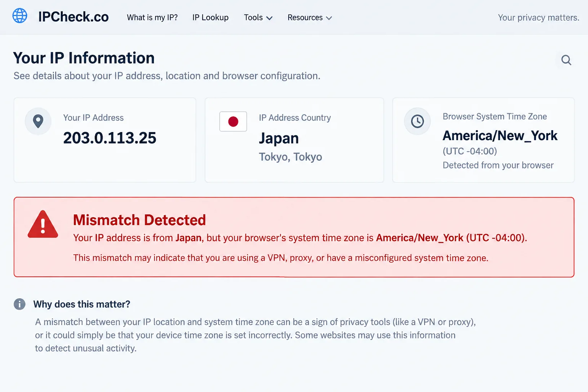Click the Why does this matter? heading
The width and height of the screenshot is (588, 392).
pos(82,304)
